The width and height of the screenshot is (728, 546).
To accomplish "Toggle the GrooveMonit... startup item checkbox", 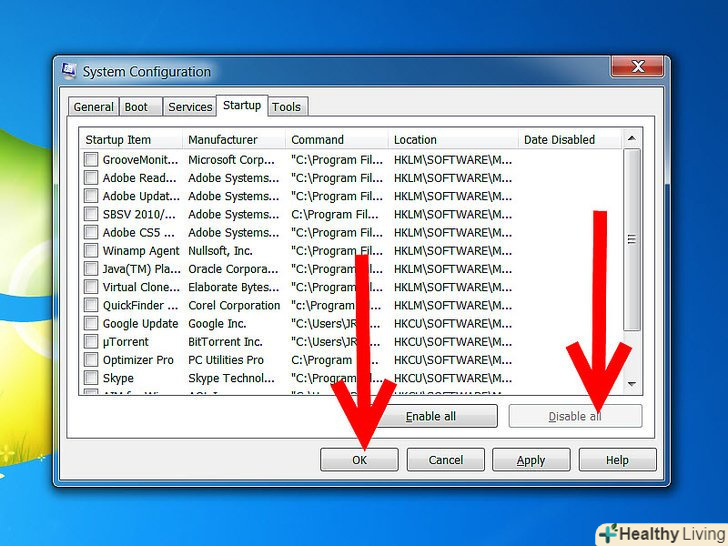I will (91, 160).
